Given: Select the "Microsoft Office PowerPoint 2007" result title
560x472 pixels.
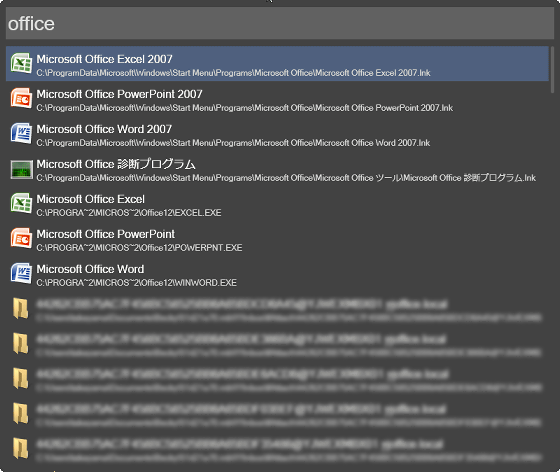Looking at the screenshot, I should click(x=119, y=94).
